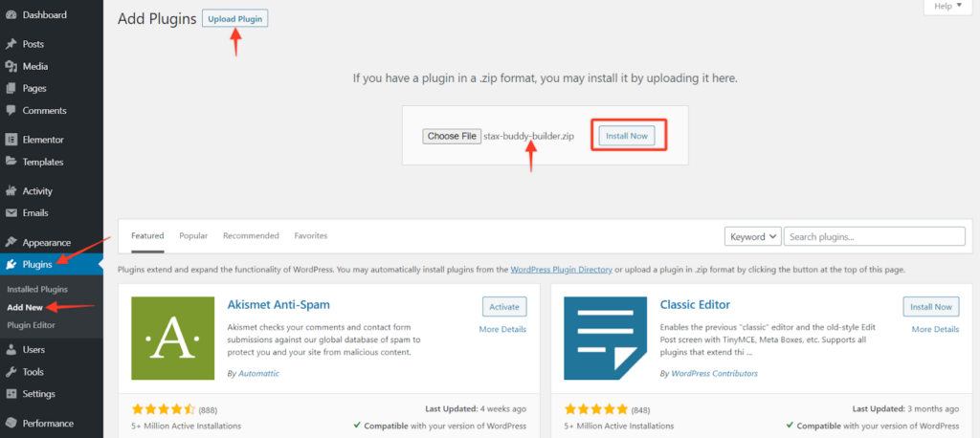Select Add New under Plugins
Viewport: 980px width, 438px height.
click(25, 307)
